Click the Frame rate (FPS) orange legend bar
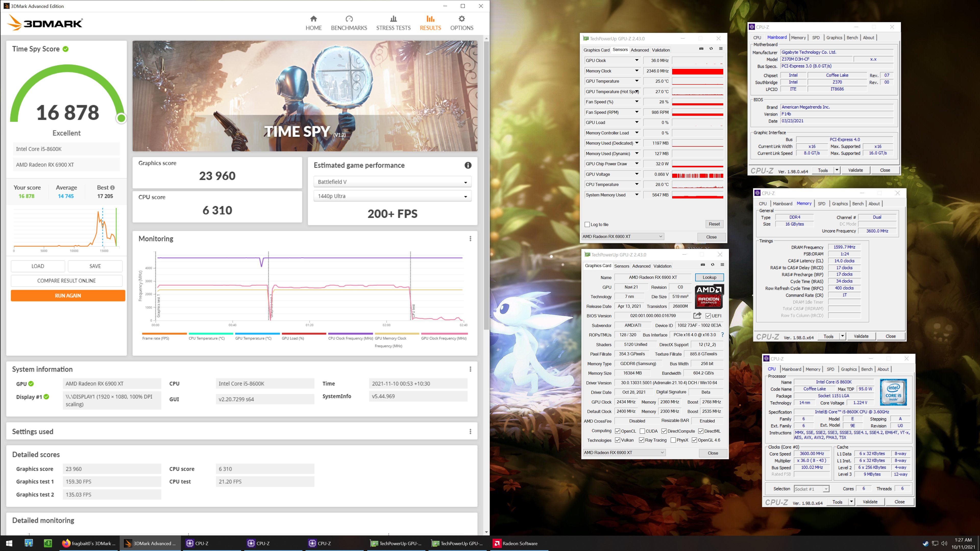Screen dimensions: 980x551 164,333
